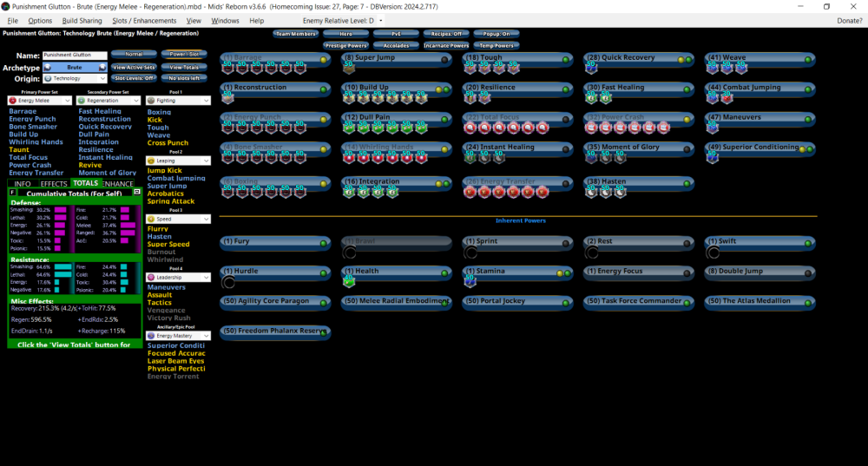
Task: Open the Leadership pool dropdown
Action: click(x=179, y=278)
